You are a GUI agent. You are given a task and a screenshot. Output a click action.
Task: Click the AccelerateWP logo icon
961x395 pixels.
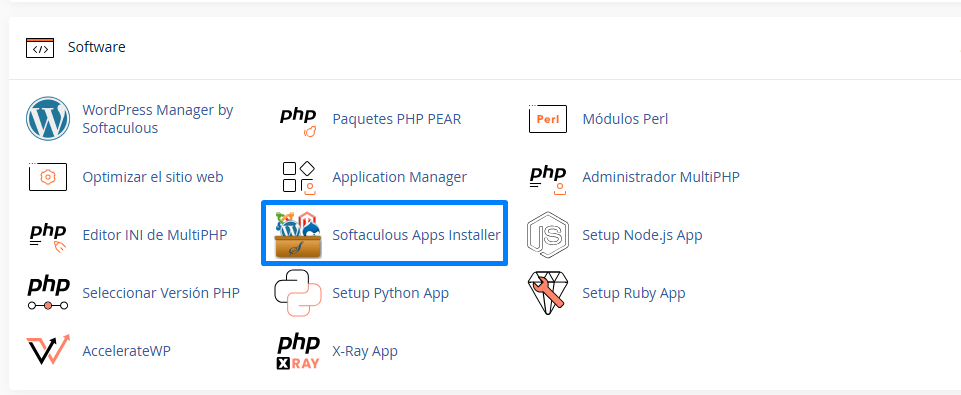tap(48, 351)
